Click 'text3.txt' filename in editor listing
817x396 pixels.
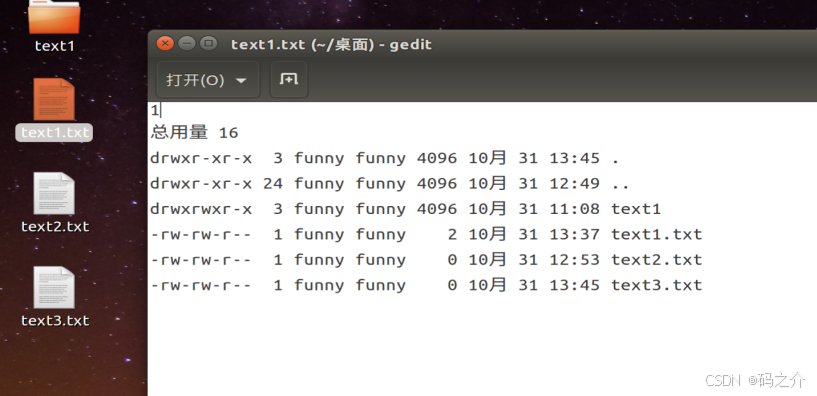point(657,286)
